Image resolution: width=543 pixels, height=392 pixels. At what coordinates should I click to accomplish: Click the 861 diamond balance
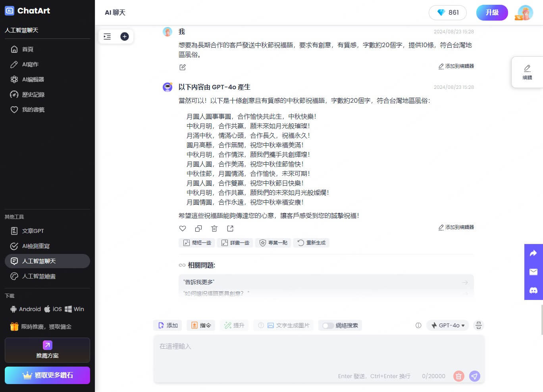point(448,13)
